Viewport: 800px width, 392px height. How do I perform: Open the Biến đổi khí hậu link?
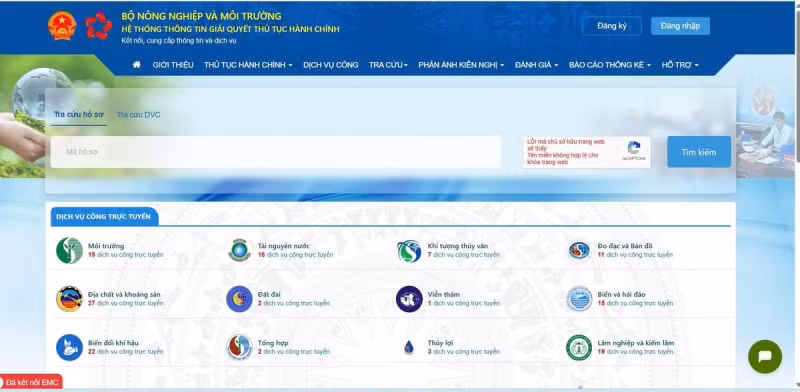113,343
